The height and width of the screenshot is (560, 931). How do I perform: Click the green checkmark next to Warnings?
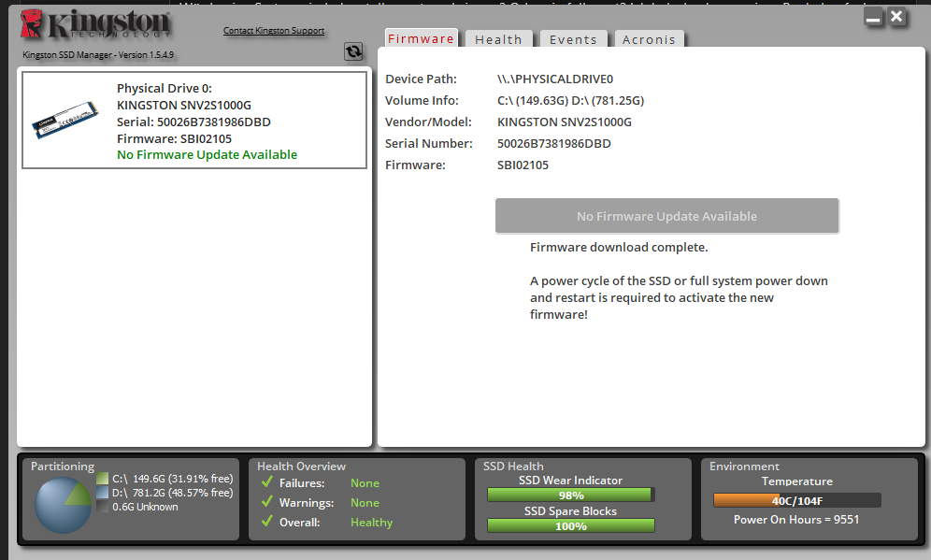267,501
